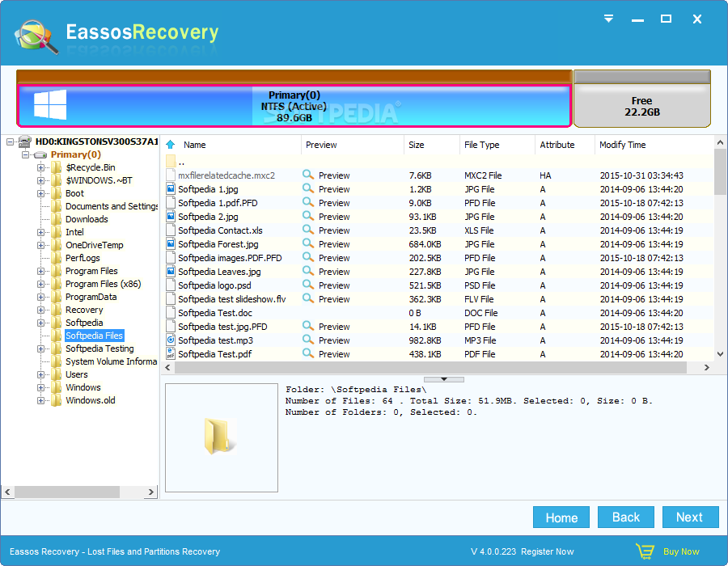Select the Softpedia Files tree folder
Screen dimensions: 728x566
point(95,336)
